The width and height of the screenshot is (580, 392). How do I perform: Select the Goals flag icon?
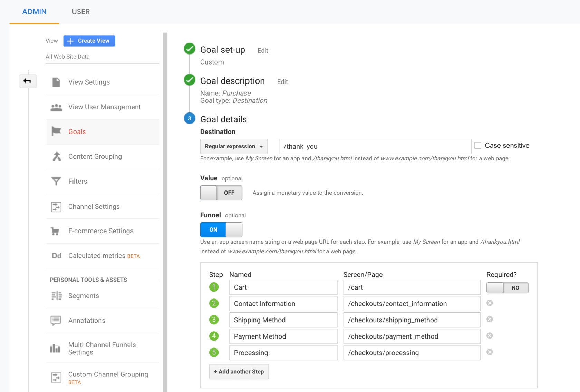(56, 131)
